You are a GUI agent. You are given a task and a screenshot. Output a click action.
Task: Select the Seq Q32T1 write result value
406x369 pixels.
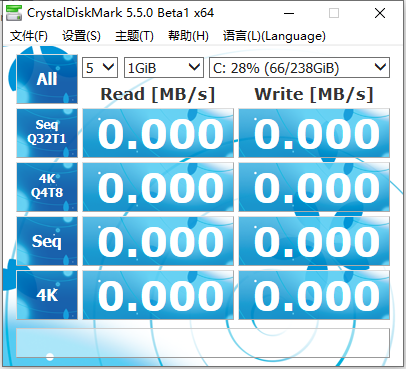point(314,133)
